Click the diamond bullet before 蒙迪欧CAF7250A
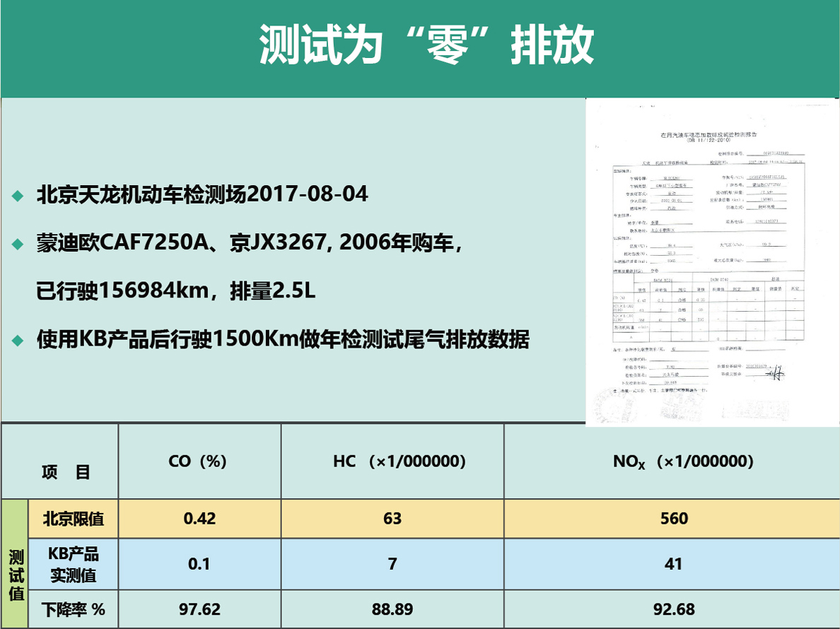The height and width of the screenshot is (629, 840). click(18, 244)
